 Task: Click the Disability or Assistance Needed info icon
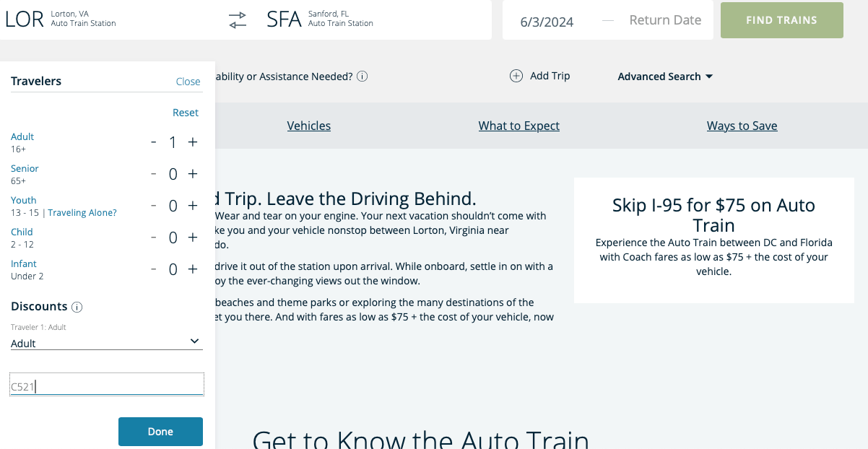tap(363, 76)
